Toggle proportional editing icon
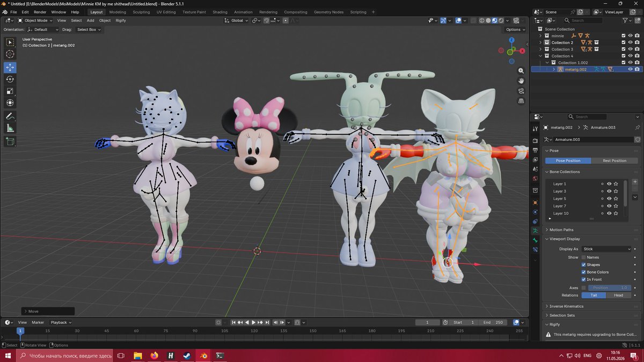 click(x=285, y=21)
